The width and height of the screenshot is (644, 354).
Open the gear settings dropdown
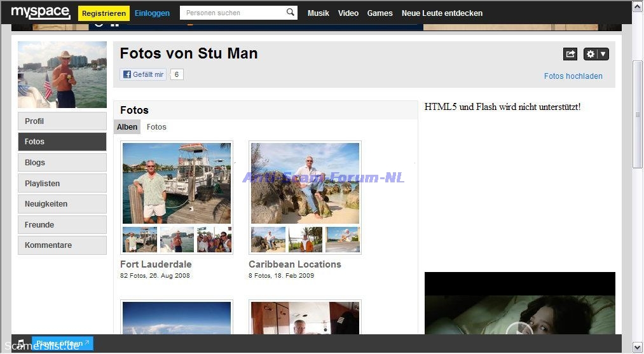click(x=596, y=55)
